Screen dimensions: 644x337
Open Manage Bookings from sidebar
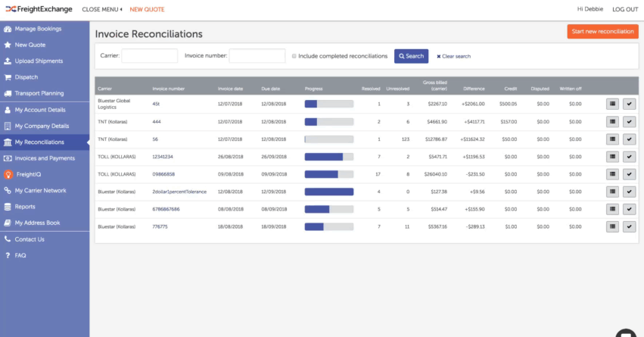tap(45, 29)
